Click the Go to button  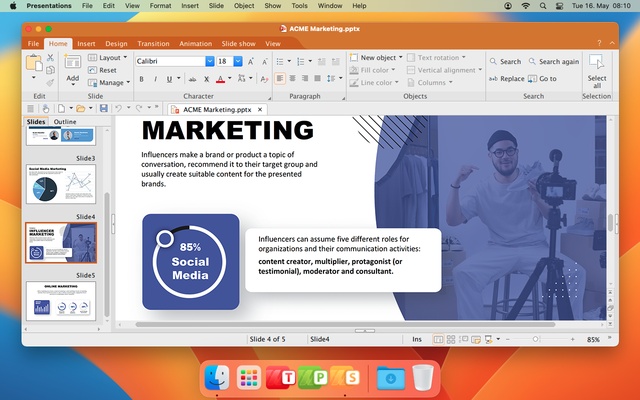pyautogui.click(x=542, y=79)
